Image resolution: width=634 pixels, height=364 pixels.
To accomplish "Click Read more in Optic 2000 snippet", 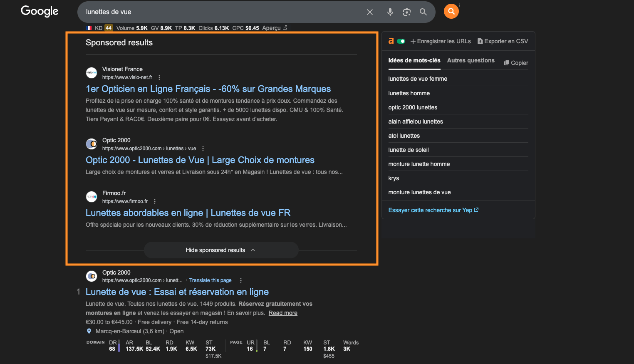I will (283, 313).
